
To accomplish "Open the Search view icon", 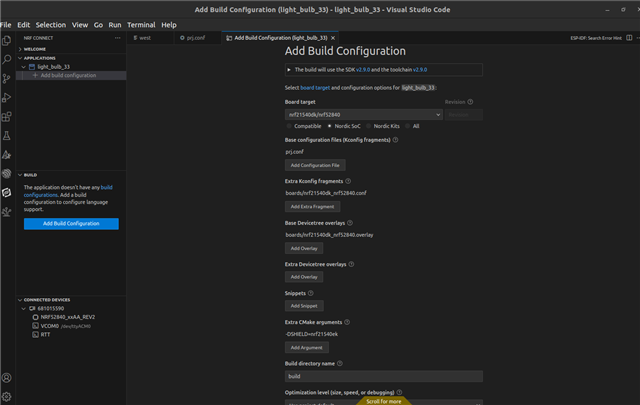I will [7, 60].
